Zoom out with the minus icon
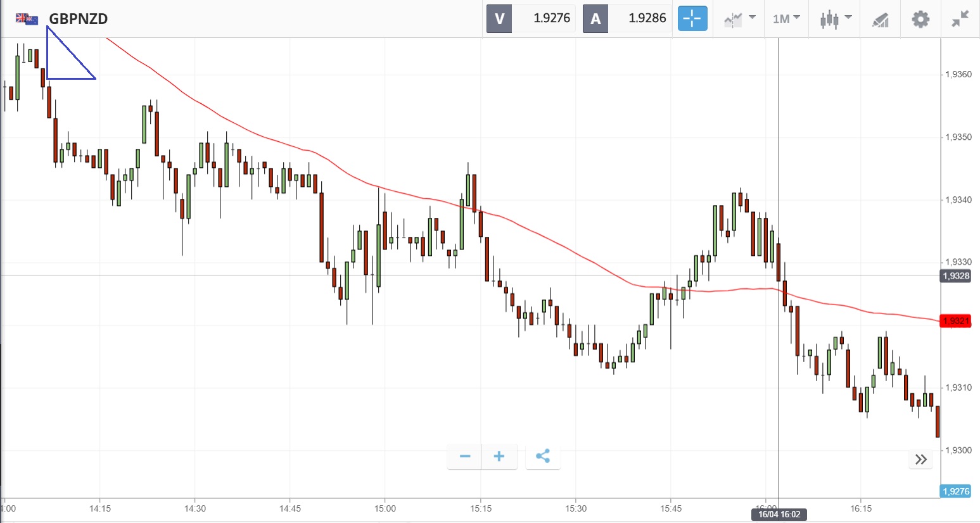 (x=465, y=457)
